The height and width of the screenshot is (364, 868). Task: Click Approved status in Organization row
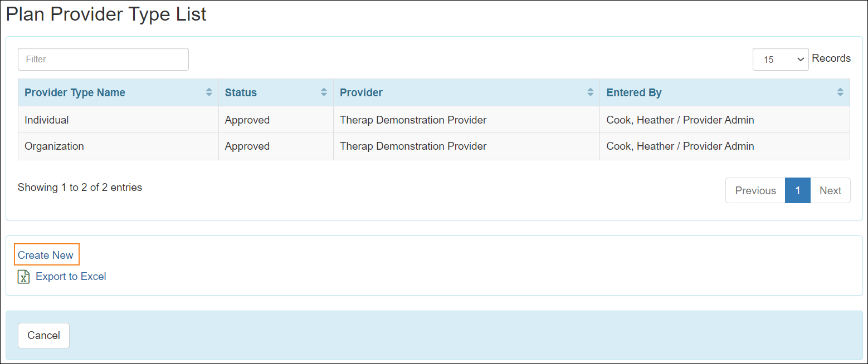pos(247,146)
